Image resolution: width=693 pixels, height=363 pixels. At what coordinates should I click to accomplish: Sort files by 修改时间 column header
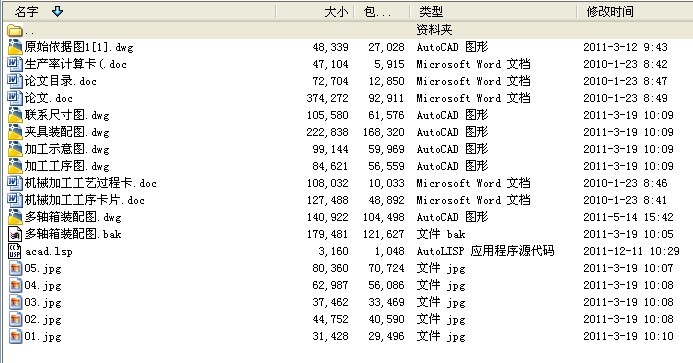(x=635, y=11)
